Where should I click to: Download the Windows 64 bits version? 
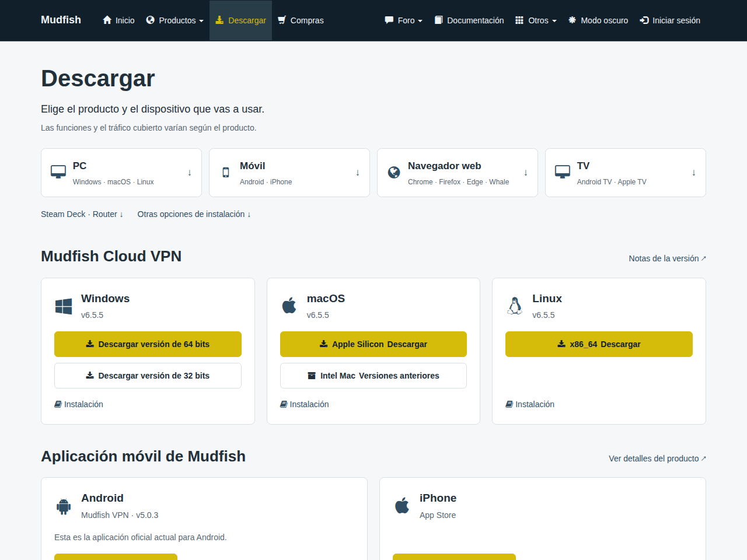148,344
